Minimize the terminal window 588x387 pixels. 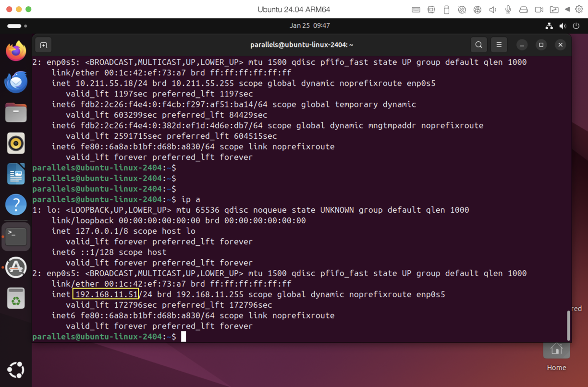point(522,45)
